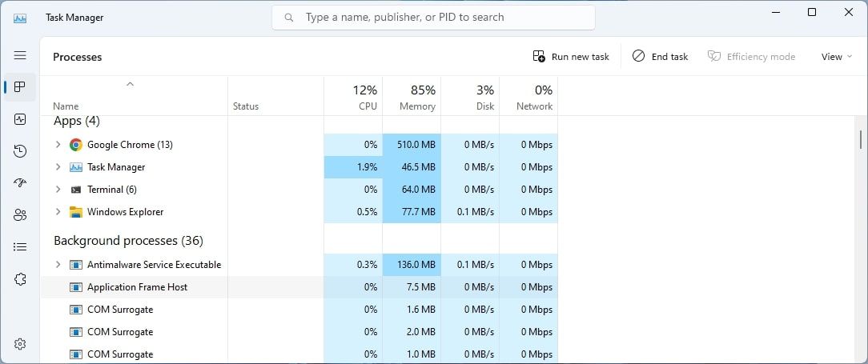Select the Application Frame Host row
The height and width of the screenshot is (364, 868).
pyautogui.click(x=299, y=287)
